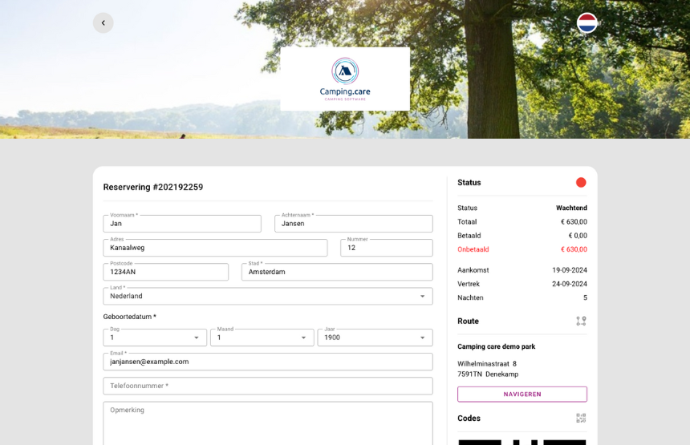
Task: Click the Camping.care logo
Action: (345, 78)
